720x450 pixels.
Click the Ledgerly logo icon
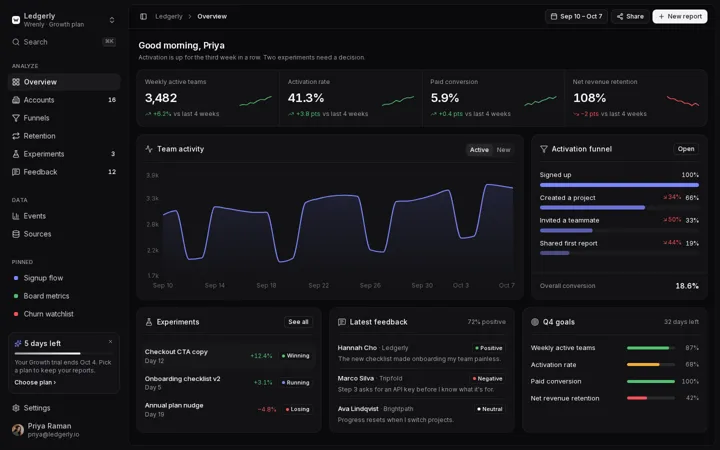(16, 20)
